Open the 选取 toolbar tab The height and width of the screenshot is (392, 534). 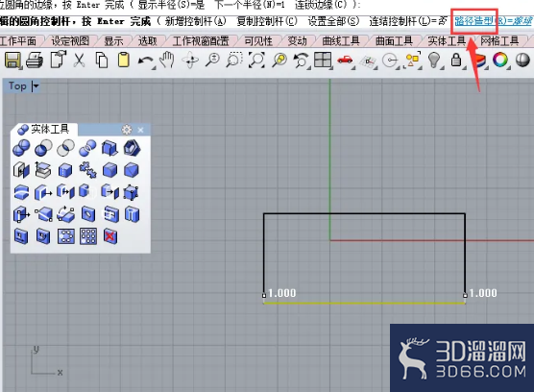(148, 41)
